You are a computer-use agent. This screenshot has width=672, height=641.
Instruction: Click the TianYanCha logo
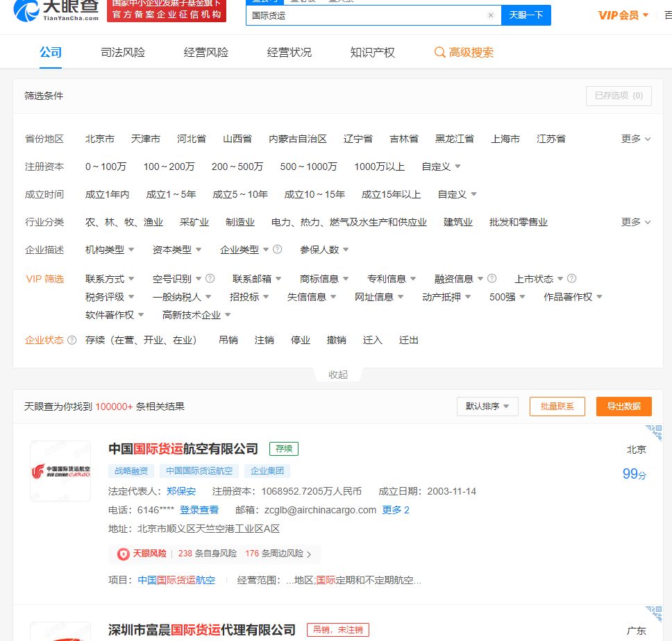[56, 10]
